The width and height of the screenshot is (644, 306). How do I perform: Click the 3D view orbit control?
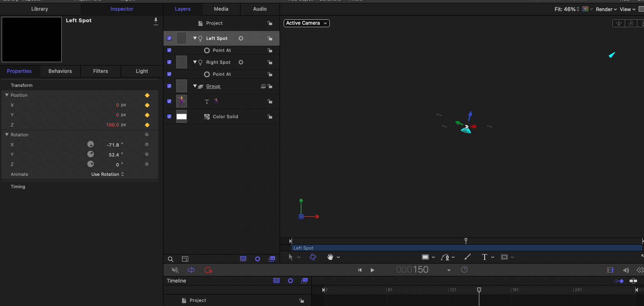pos(631,23)
